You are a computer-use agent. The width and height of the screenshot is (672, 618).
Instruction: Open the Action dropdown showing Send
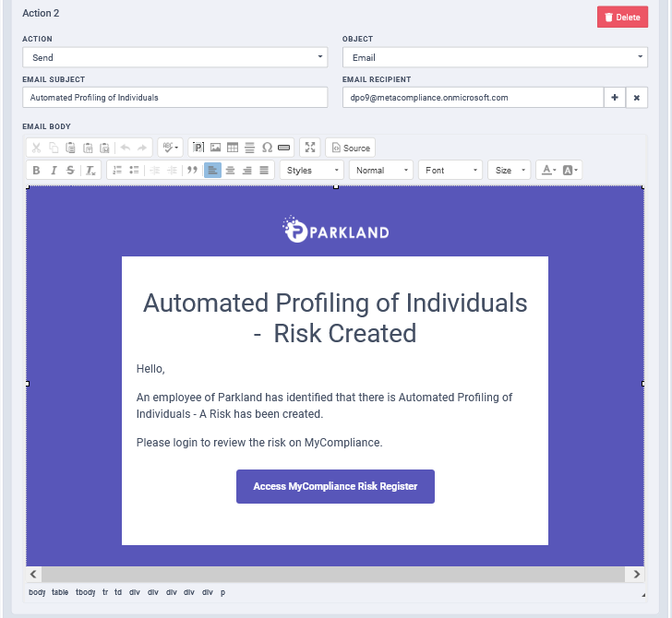tap(174, 57)
